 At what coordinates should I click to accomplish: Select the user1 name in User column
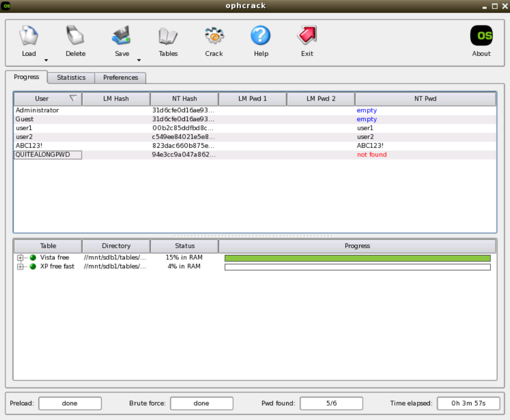coord(24,128)
